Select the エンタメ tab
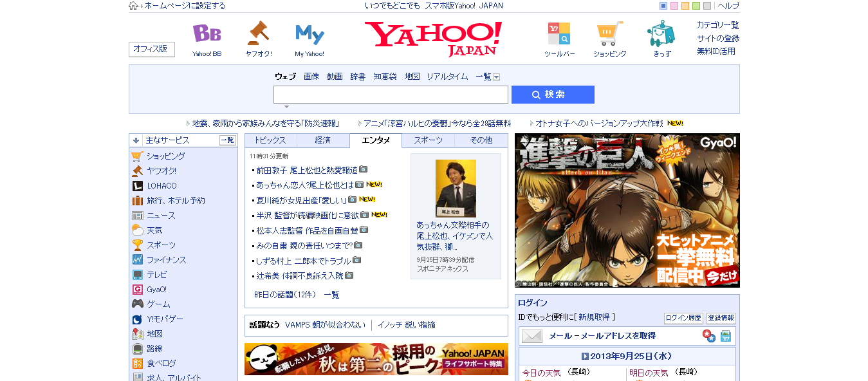The height and width of the screenshot is (381, 868). pos(376,140)
